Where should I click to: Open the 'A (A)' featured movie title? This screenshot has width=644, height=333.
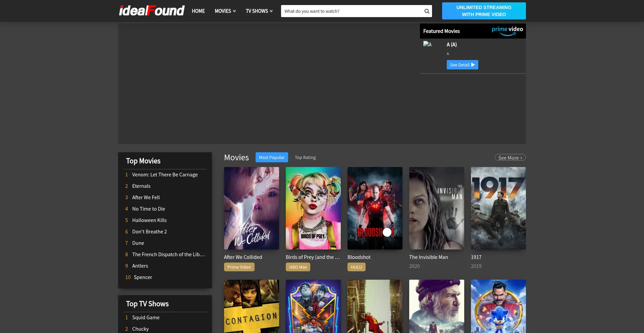click(451, 44)
